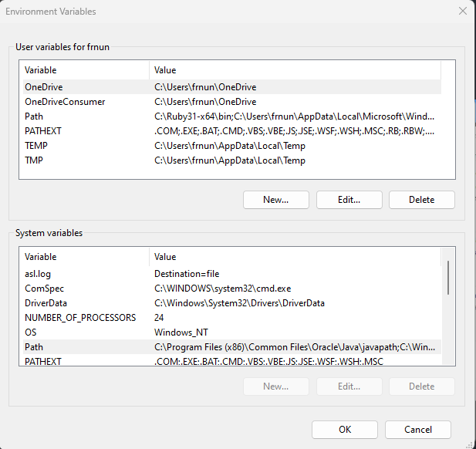Viewport: 476px width, 449px height.
Task: Click New button under User variables
Action: point(275,200)
